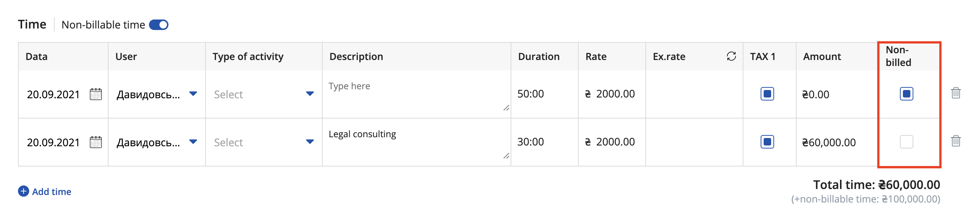The width and height of the screenshot is (980, 216).
Task: Mark Legal consulting row as Non-billed
Action: pos(906,142)
